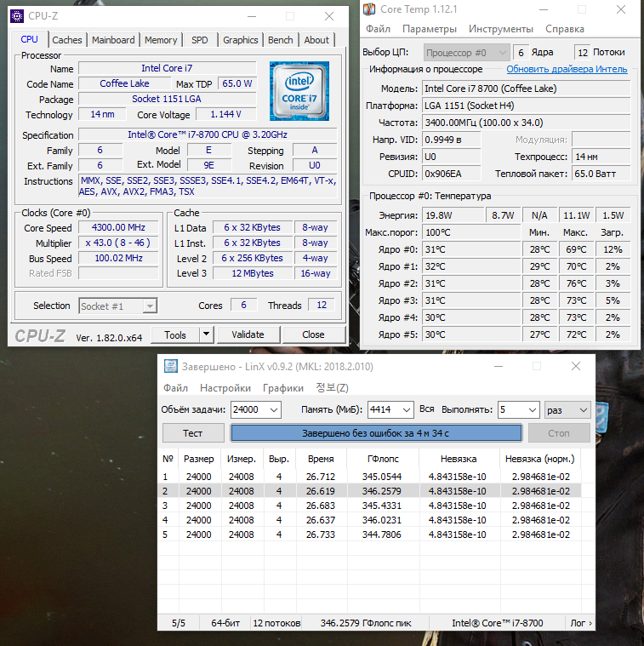Viewport: 644px width, 646px height.
Task: Open the 정보(Z) menu in LinX
Action: coord(332,387)
